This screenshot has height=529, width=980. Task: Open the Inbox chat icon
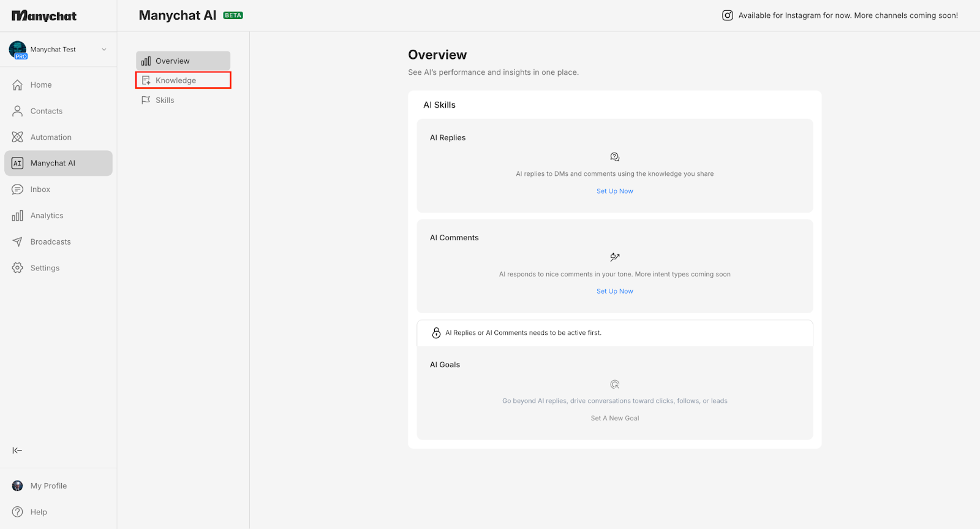coord(18,189)
